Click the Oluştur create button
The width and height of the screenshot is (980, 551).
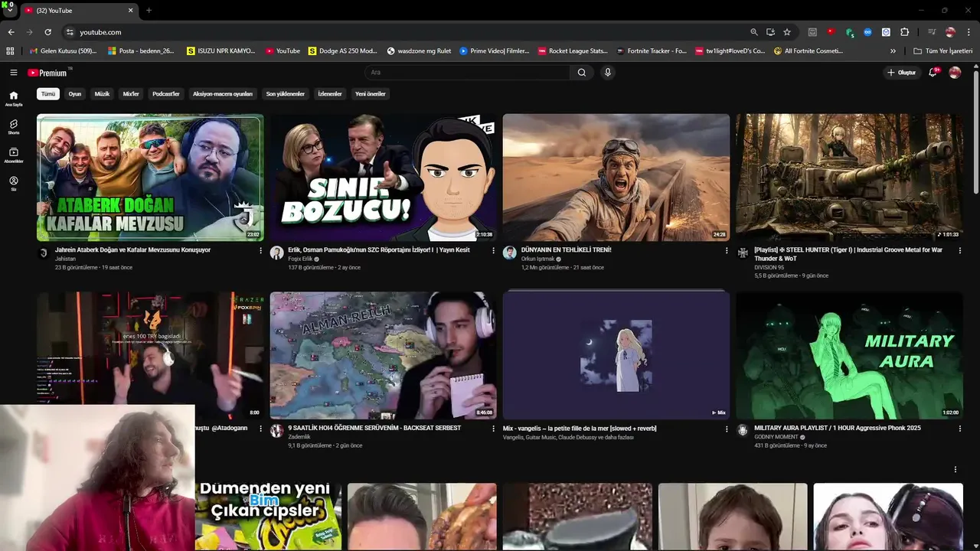901,73
